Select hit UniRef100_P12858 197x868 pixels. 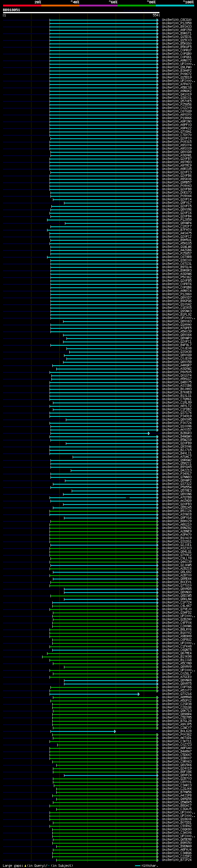click(x=176, y=23)
